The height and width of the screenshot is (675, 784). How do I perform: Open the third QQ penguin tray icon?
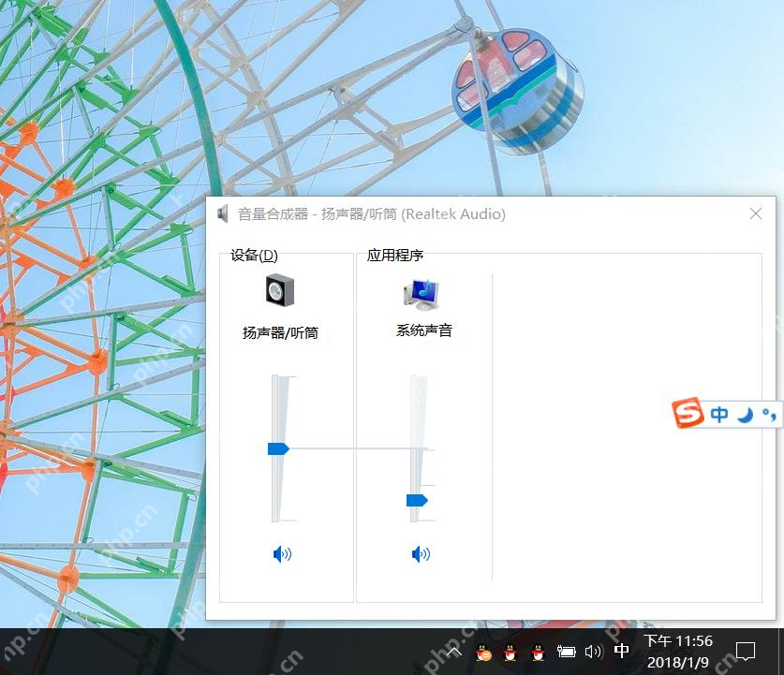tap(538, 653)
